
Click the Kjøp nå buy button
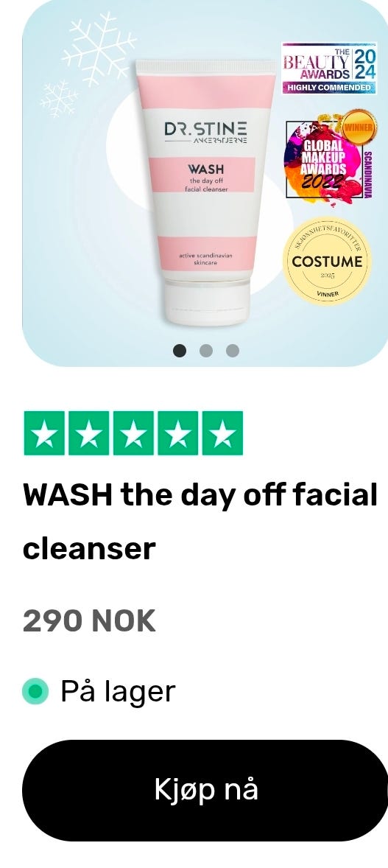[x=206, y=790]
